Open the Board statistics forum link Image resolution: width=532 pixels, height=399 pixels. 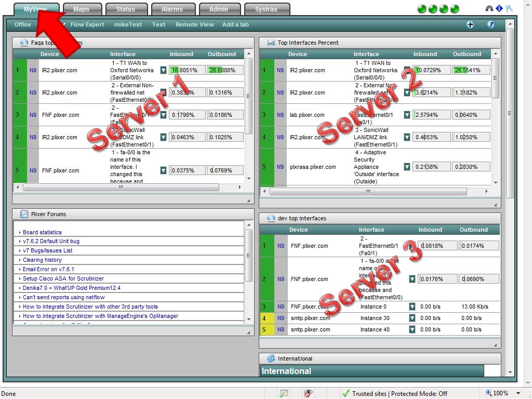(42, 232)
